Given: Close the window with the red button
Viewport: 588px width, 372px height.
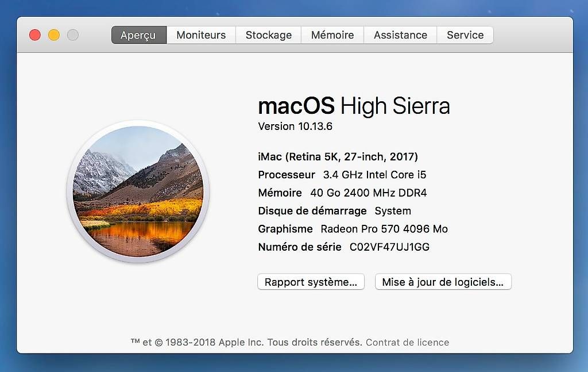Looking at the screenshot, I should (35, 35).
